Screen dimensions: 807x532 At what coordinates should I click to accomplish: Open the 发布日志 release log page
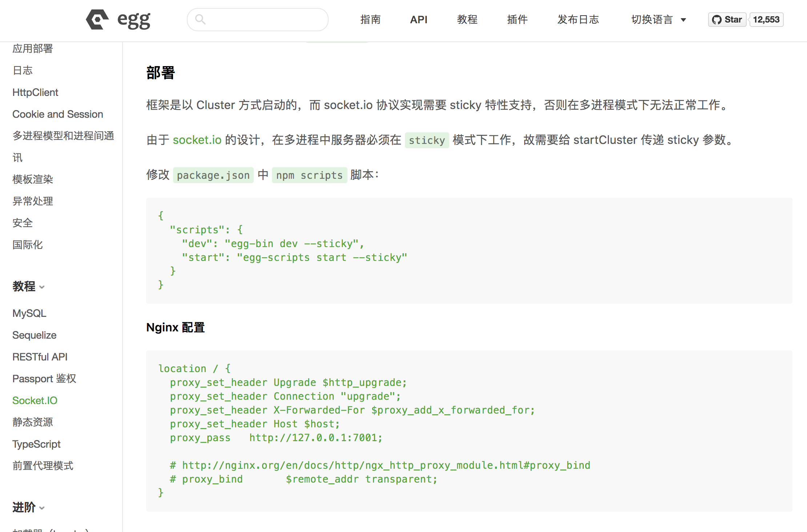[x=578, y=20]
